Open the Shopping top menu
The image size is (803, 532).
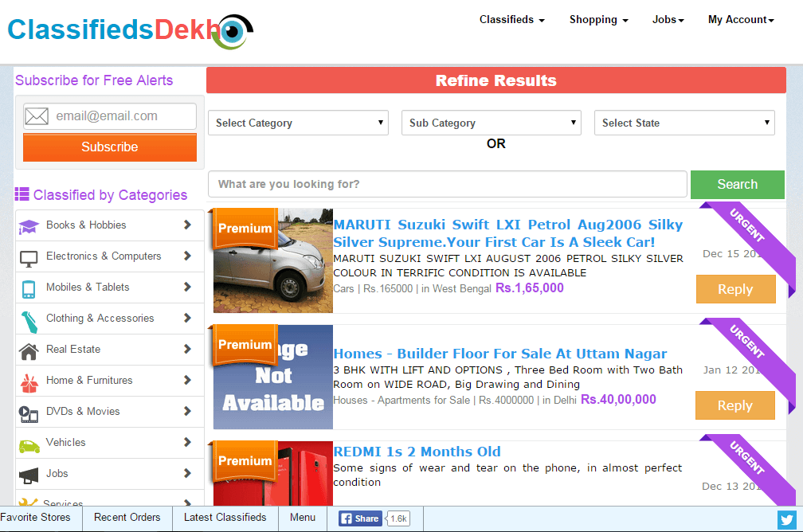598,19
